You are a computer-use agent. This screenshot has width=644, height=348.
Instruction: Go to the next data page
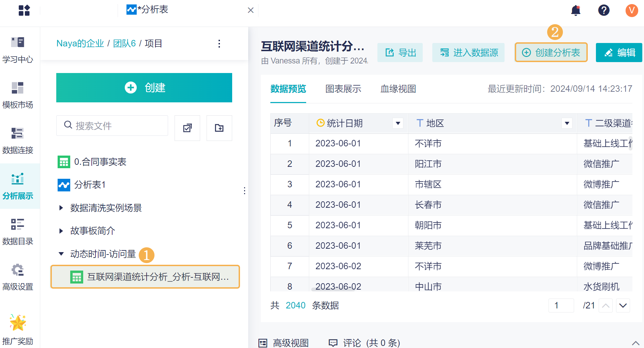point(623,305)
